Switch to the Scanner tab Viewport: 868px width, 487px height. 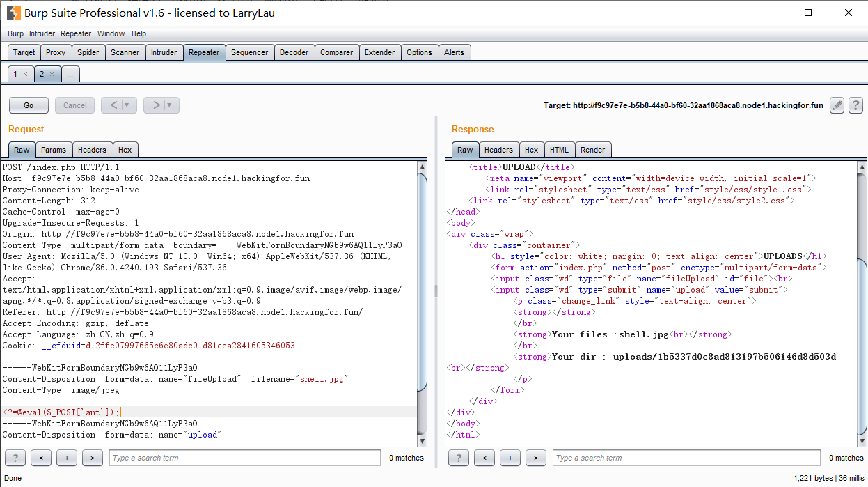pos(125,52)
